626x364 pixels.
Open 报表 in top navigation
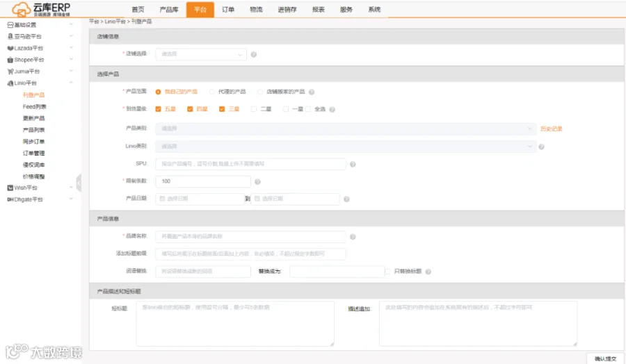(x=318, y=10)
